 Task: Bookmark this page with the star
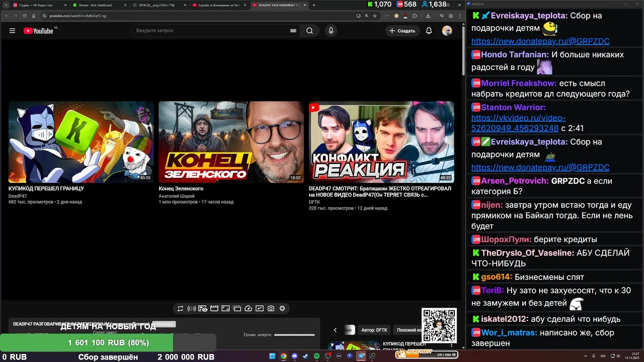tap(374, 16)
